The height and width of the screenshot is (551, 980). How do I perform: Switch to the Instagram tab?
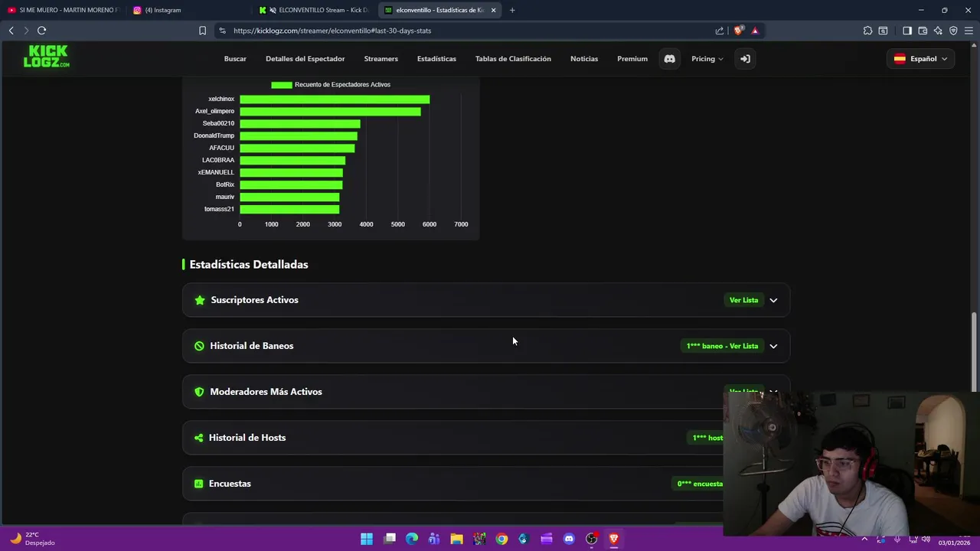(188, 10)
